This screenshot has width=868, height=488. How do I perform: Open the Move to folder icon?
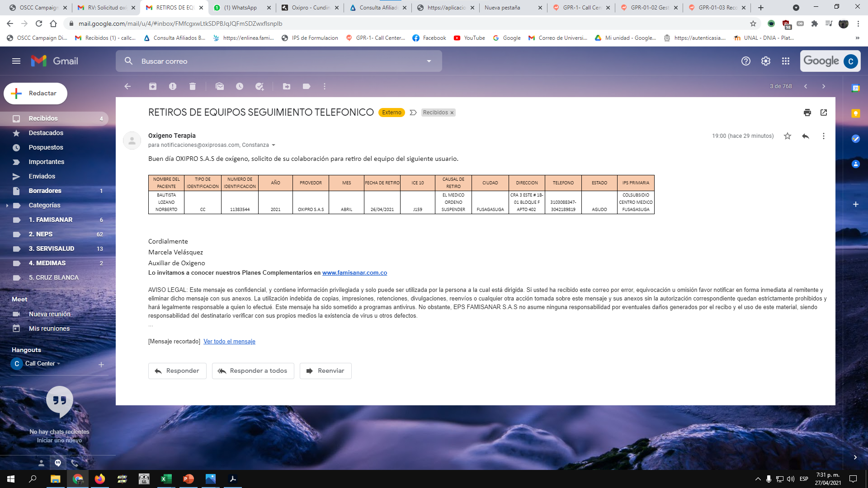[287, 86]
